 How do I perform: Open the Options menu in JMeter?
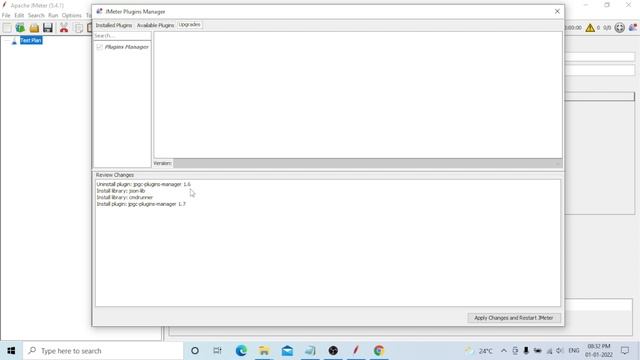click(72, 16)
